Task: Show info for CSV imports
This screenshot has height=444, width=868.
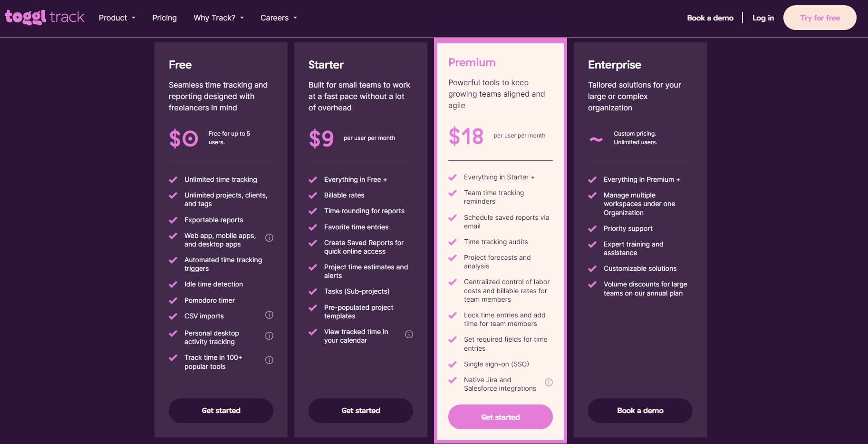Action: (269, 315)
